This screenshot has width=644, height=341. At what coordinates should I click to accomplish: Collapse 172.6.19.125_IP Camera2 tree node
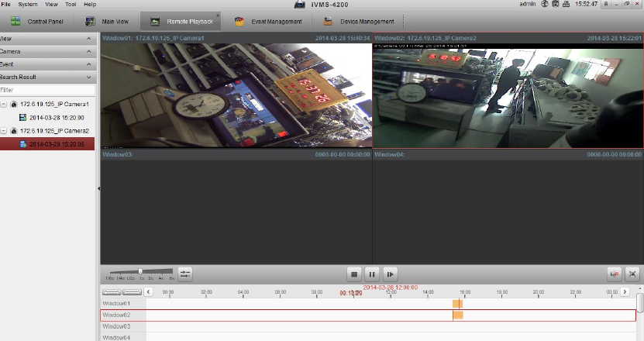point(5,131)
